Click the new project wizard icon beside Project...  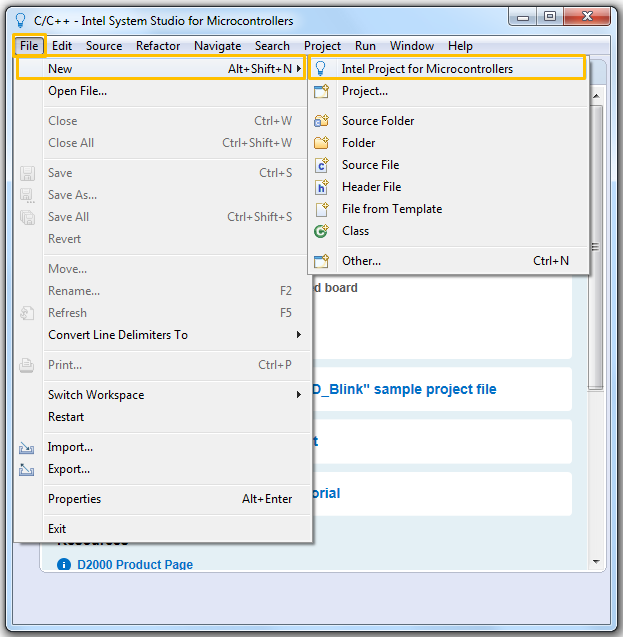click(x=321, y=91)
